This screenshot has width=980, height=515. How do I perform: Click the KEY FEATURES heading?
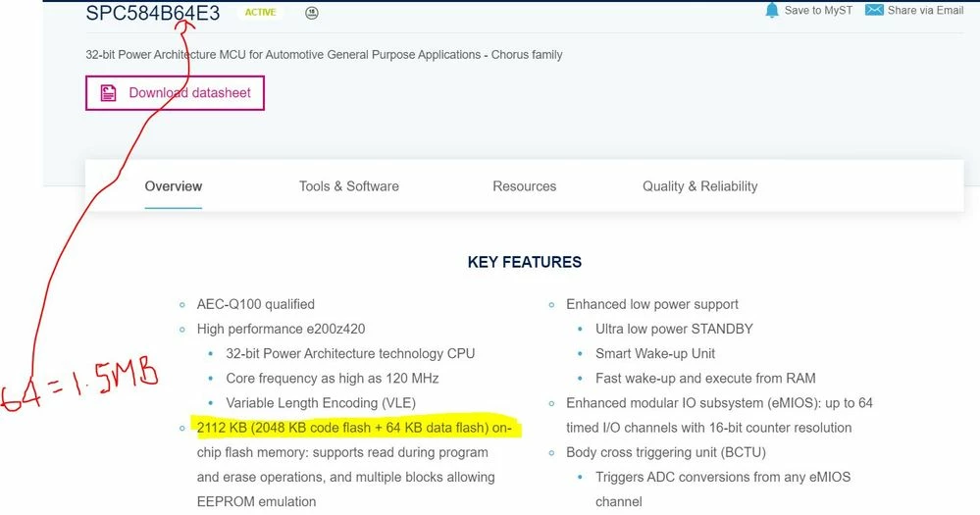point(525,262)
